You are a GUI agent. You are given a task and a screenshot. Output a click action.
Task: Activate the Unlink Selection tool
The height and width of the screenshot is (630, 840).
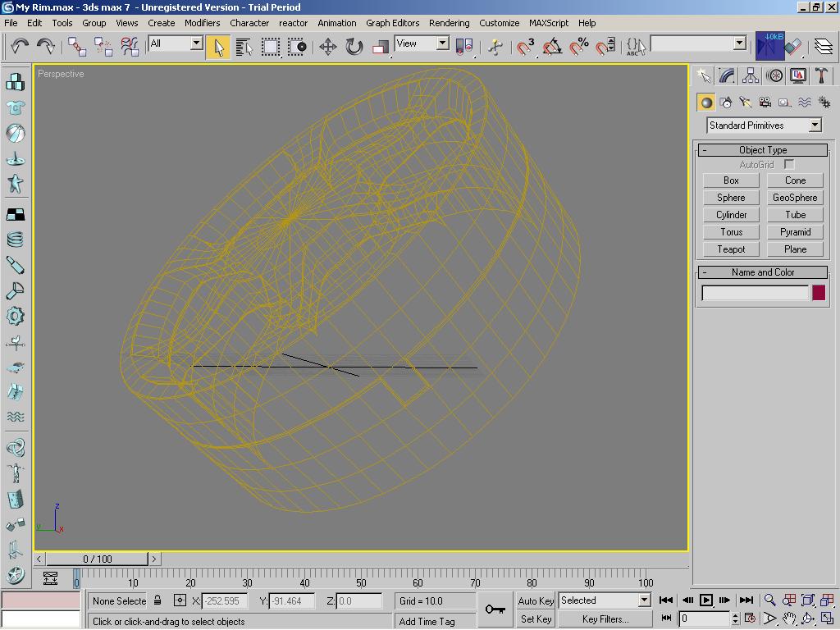[103, 47]
